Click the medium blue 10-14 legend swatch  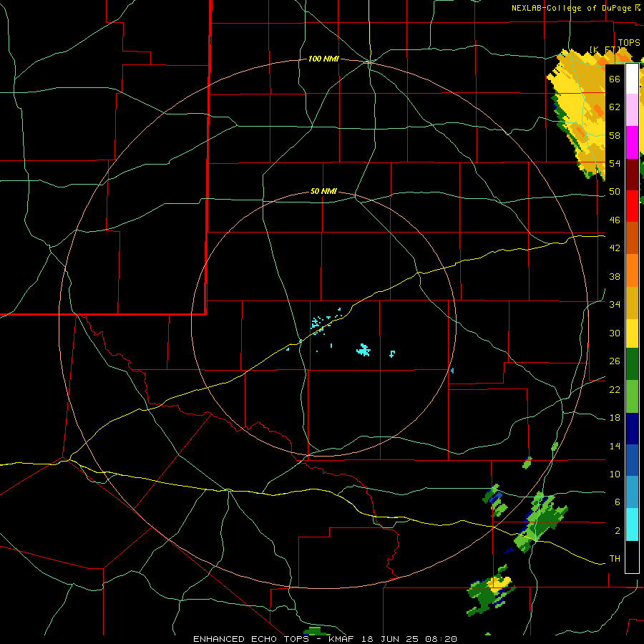(x=632, y=459)
